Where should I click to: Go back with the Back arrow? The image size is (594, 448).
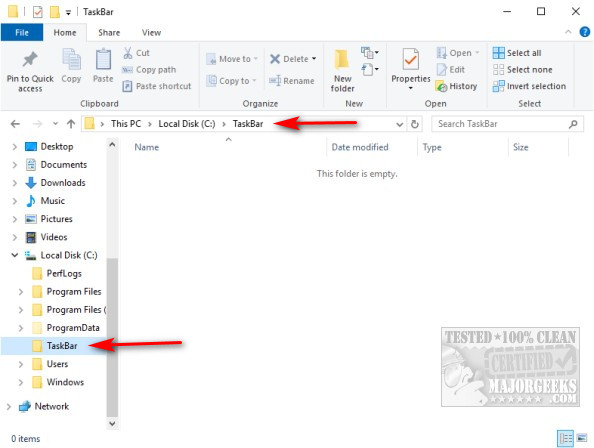pyautogui.click(x=15, y=124)
